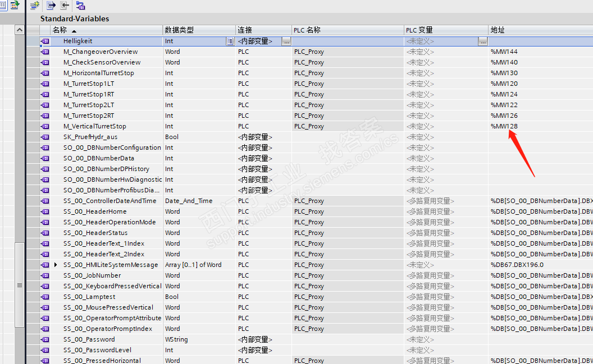Click the tag icon beside M_TurretStop2LT
Screen dimensions: 593x364
pyautogui.click(x=45, y=105)
